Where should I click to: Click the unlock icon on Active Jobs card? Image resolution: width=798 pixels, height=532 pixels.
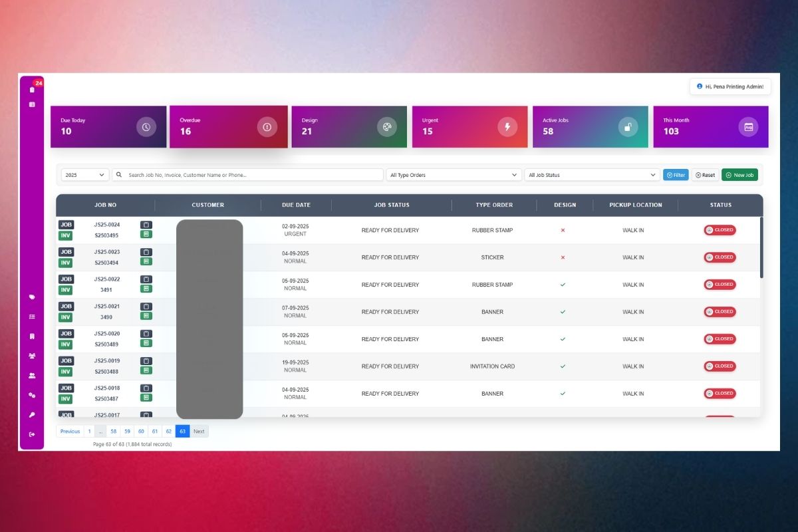coord(628,127)
